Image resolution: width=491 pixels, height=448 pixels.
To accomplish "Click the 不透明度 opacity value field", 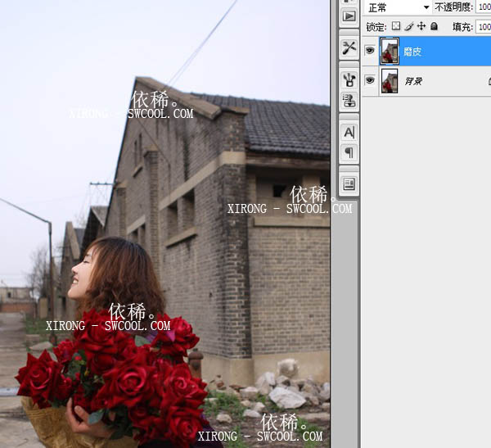I will pyautogui.click(x=483, y=7).
